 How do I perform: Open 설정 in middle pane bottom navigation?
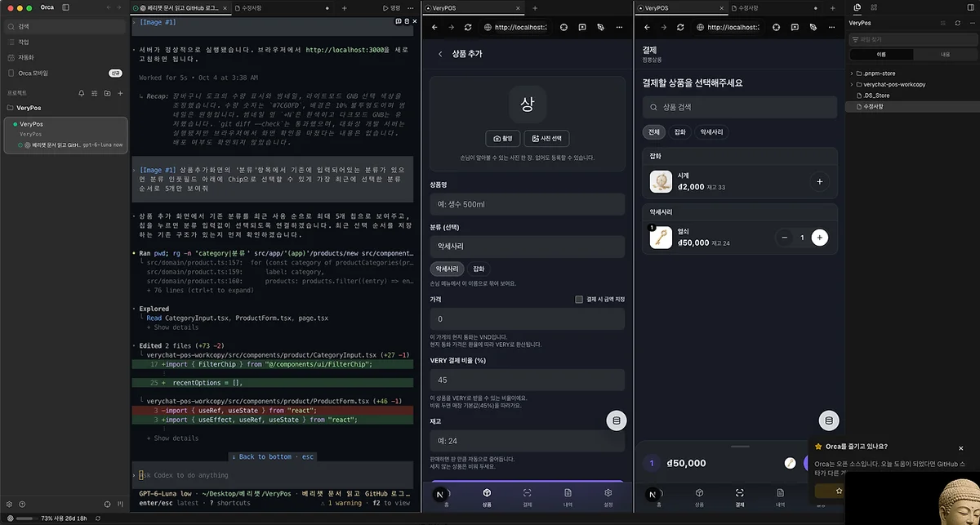(x=608, y=496)
